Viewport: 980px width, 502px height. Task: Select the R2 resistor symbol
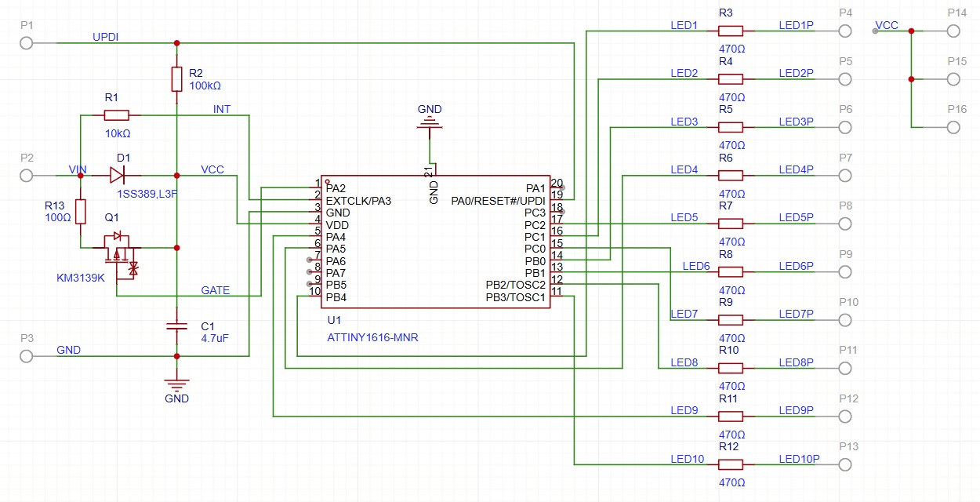coord(177,79)
